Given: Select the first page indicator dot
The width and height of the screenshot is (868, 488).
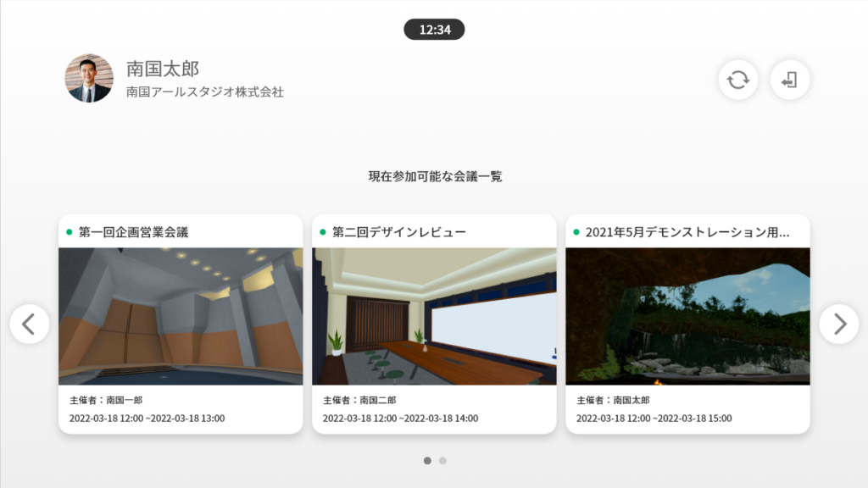Looking at the screenshot, I should [x=427, y=460].
